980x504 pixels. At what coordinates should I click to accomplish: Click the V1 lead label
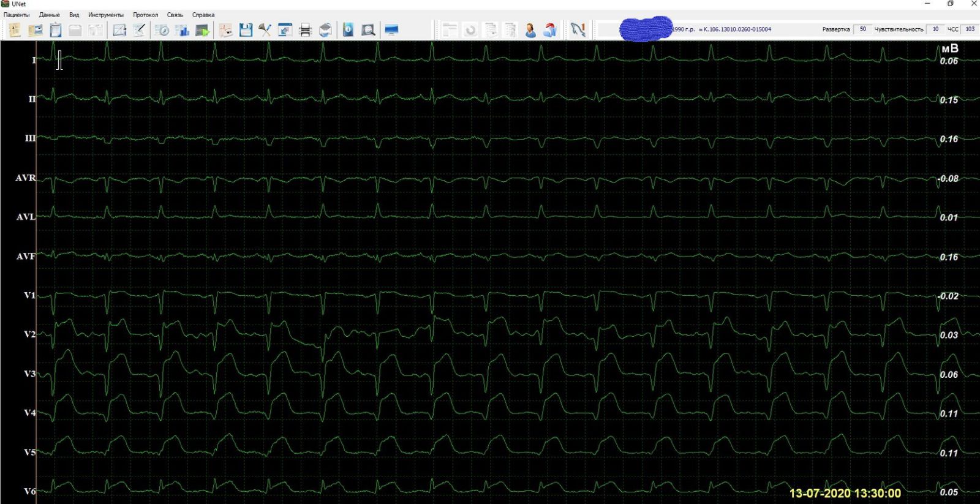[x=29, y=295]
